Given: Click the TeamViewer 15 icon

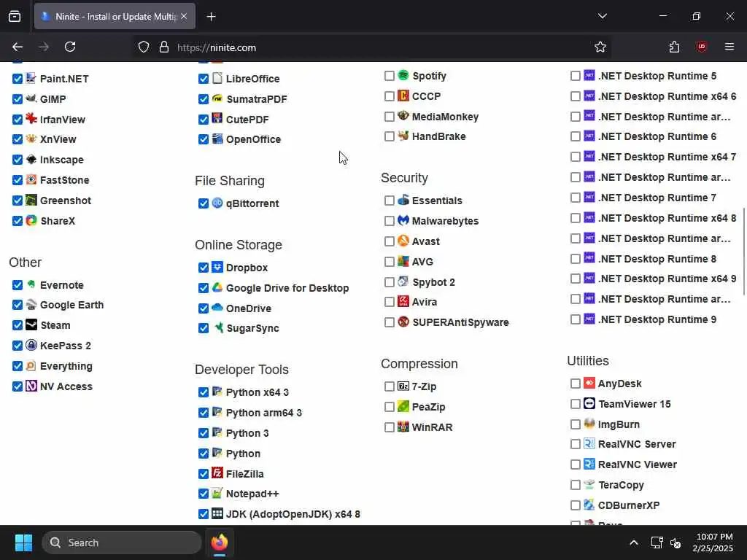Looking at the screenshot, I should (589, 403).
